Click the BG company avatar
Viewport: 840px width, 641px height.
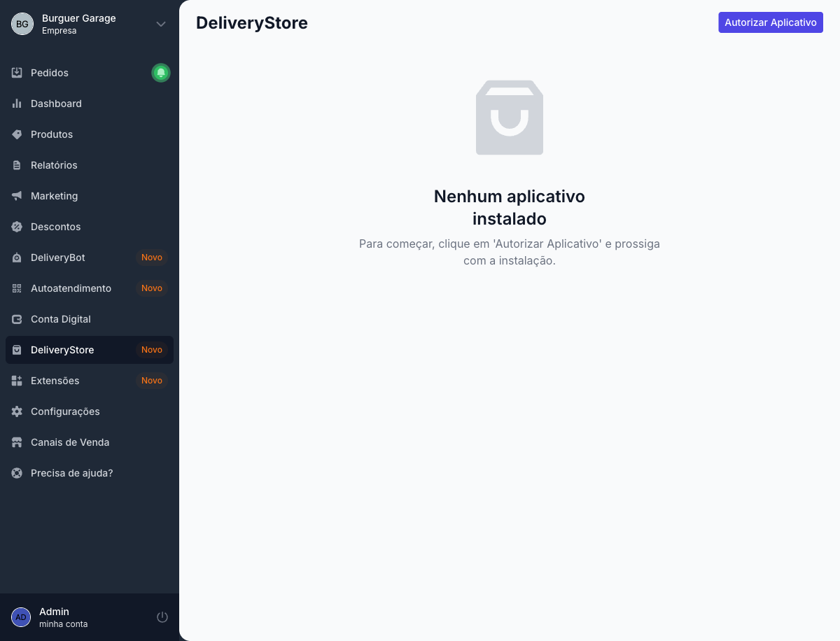coord(22,24)
